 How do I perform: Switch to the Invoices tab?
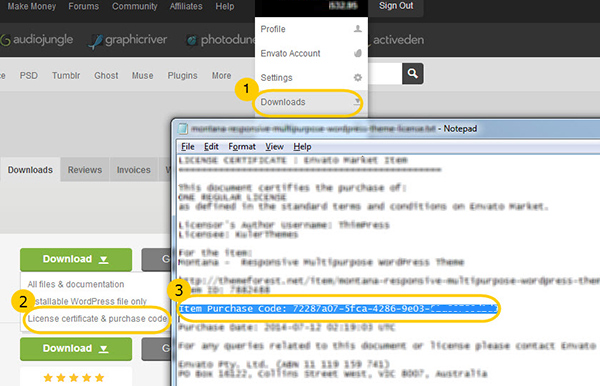pos(134,170)
